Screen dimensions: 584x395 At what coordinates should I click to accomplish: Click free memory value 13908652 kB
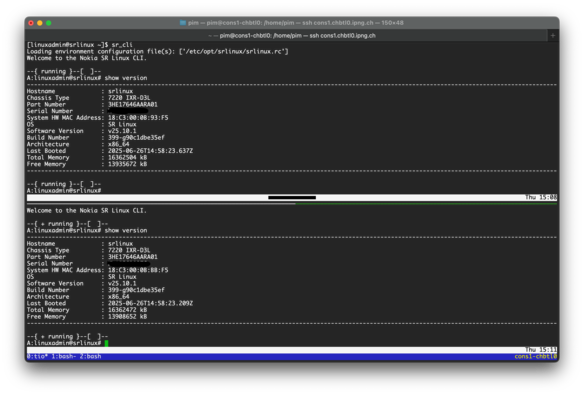(x=127, y=316)
